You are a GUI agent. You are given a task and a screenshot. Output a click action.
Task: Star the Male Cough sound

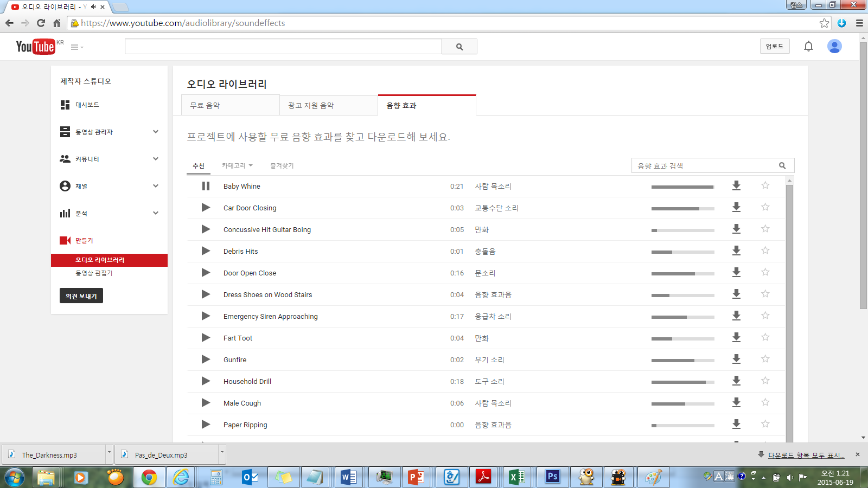click(x=765, y=402)
